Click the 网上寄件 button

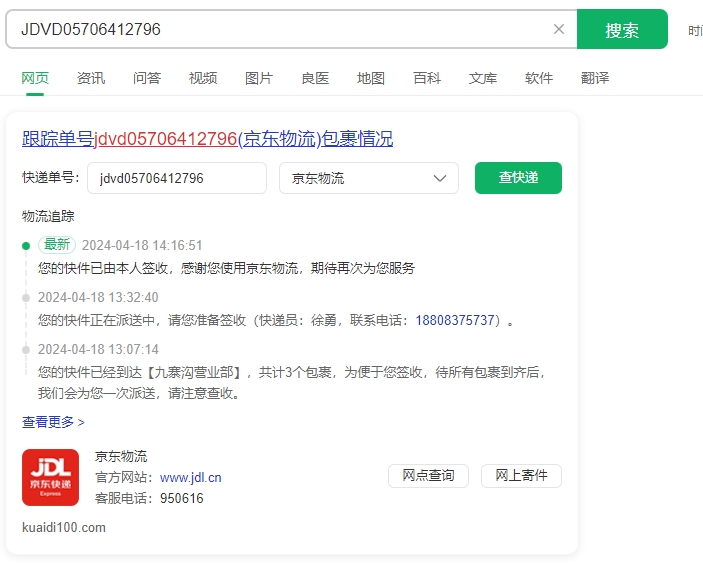(x=521, y=475)
